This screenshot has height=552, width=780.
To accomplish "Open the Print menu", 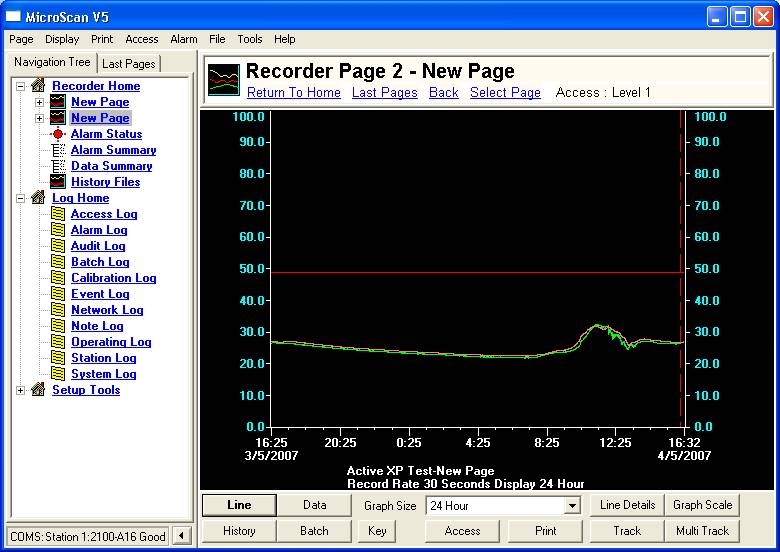I will pyautogui.click(x=102, y=39).
